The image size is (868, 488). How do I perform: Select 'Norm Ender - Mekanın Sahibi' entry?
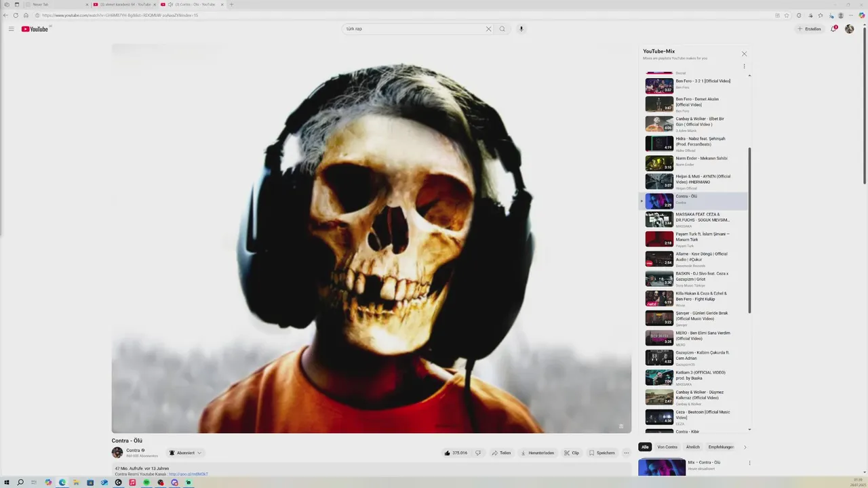694,163
